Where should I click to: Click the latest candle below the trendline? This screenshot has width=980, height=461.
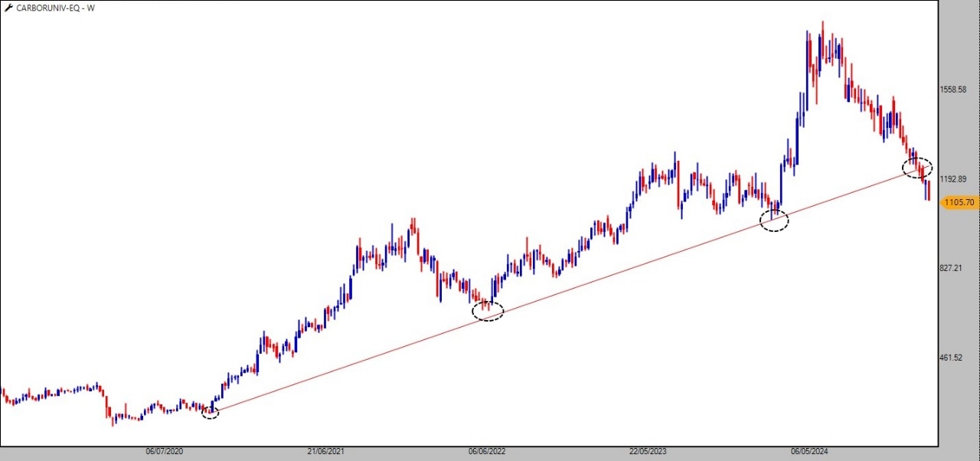(x=928, y=190)
